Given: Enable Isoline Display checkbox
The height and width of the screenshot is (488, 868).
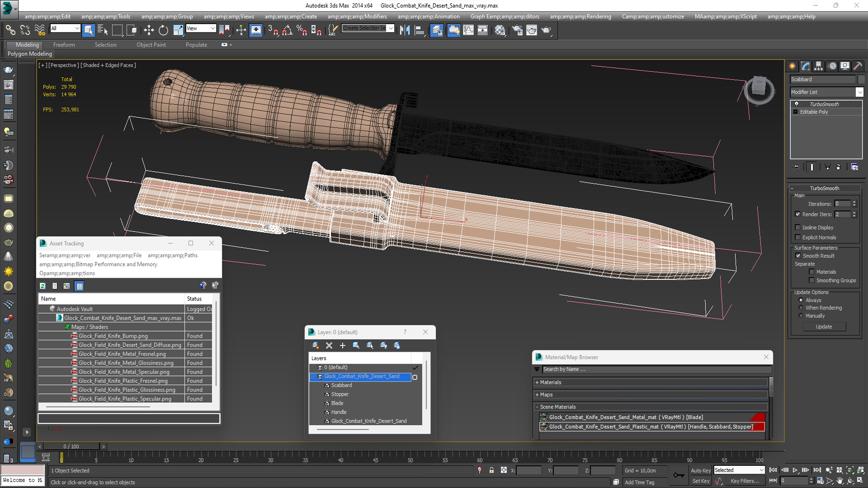Looking at the screenshot, I should pos(797,227).
